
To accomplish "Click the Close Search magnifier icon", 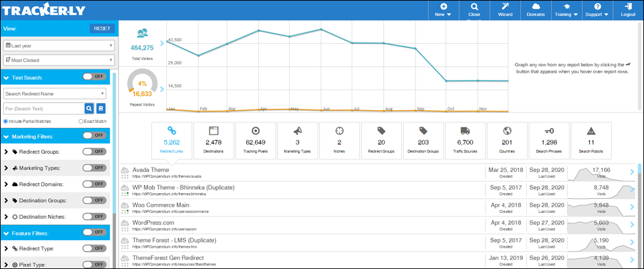I will tap(474, 7).
